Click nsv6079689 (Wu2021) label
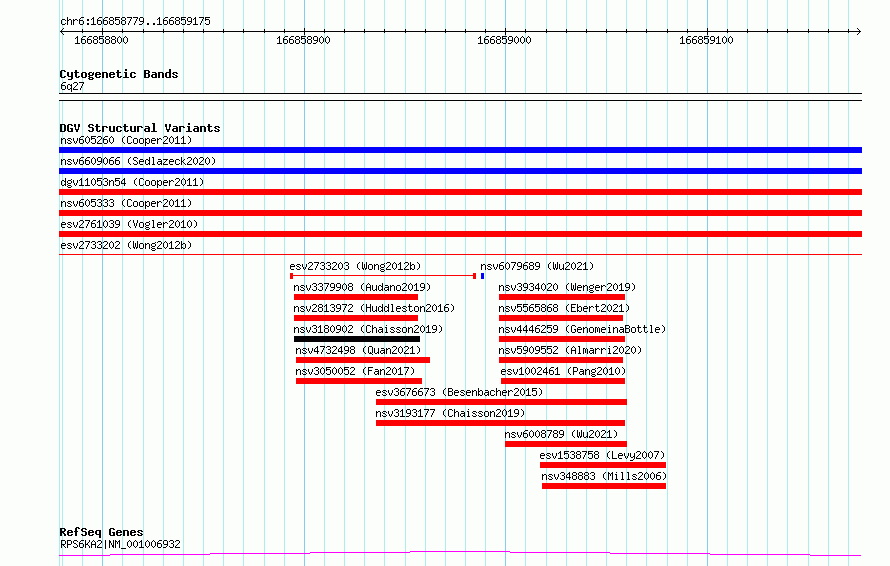The width and height of the screenshot is (890, 566). pyautogui.click(x=537, y=266)
